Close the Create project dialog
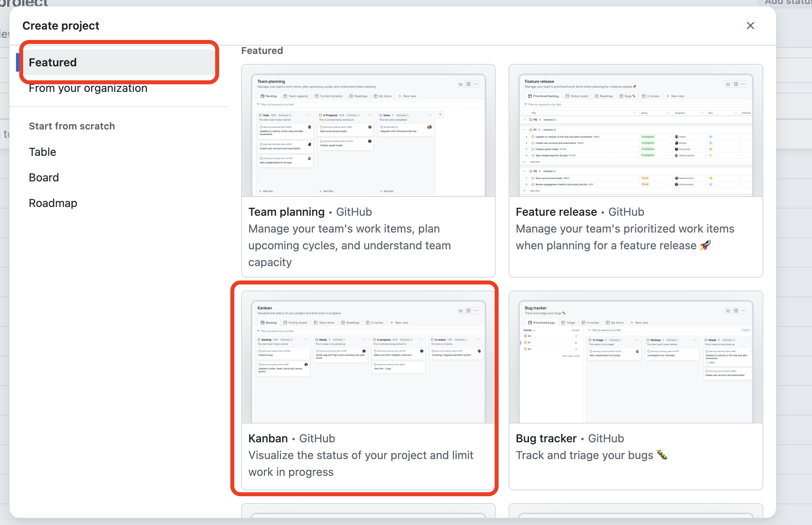This screenshot has height=525, width=812. pyautogui.click(x=750, y=26)
